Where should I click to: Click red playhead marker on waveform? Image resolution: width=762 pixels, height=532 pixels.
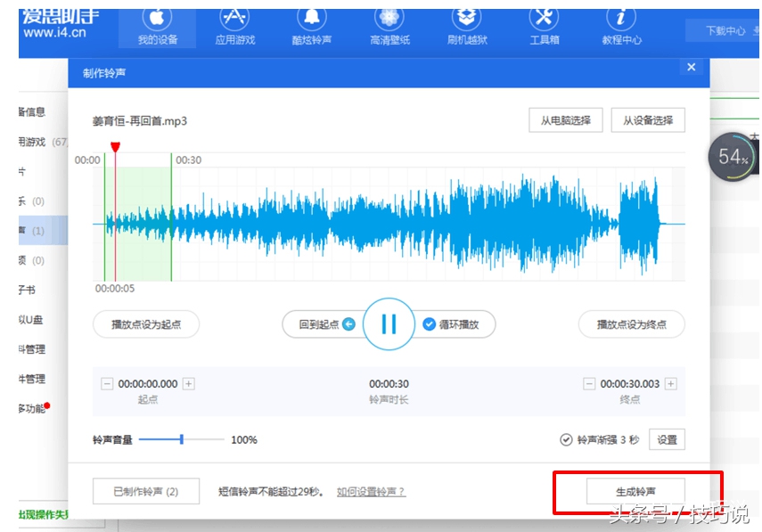click(115, 147)
